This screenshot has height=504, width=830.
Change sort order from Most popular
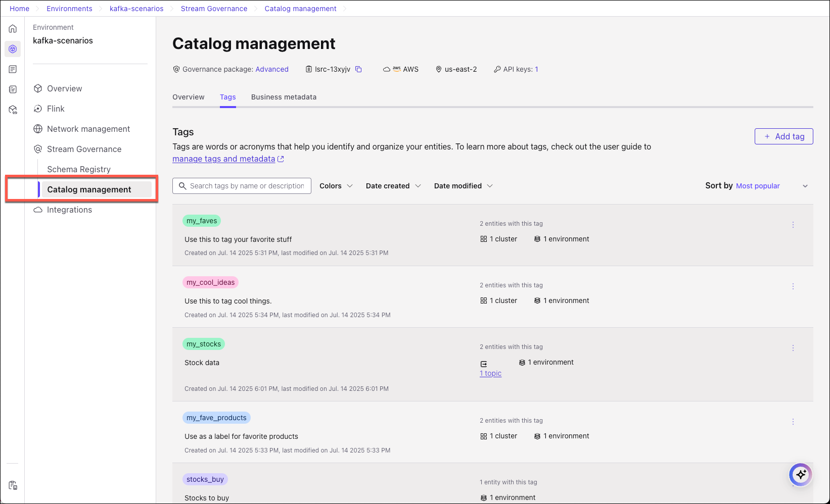[758, 186]
